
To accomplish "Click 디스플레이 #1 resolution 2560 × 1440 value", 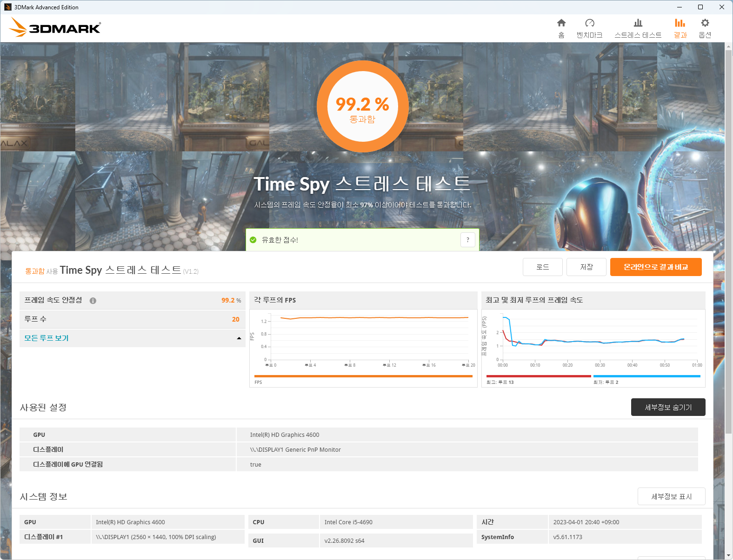I will pos(156,537).
